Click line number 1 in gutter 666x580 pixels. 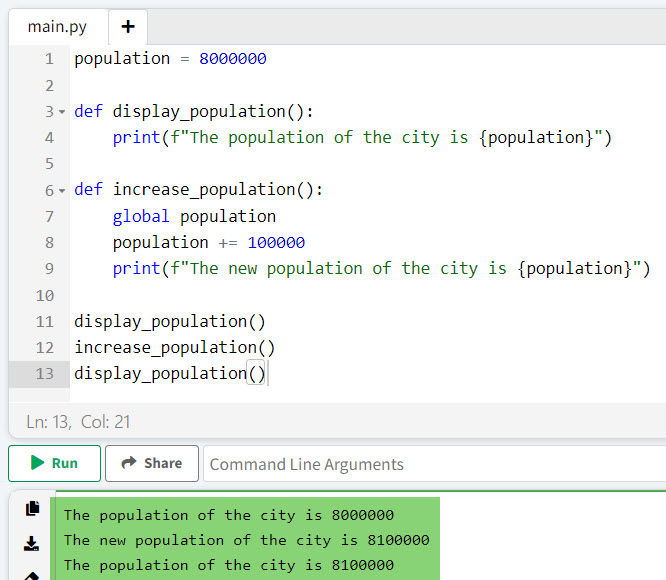[49, 59]
